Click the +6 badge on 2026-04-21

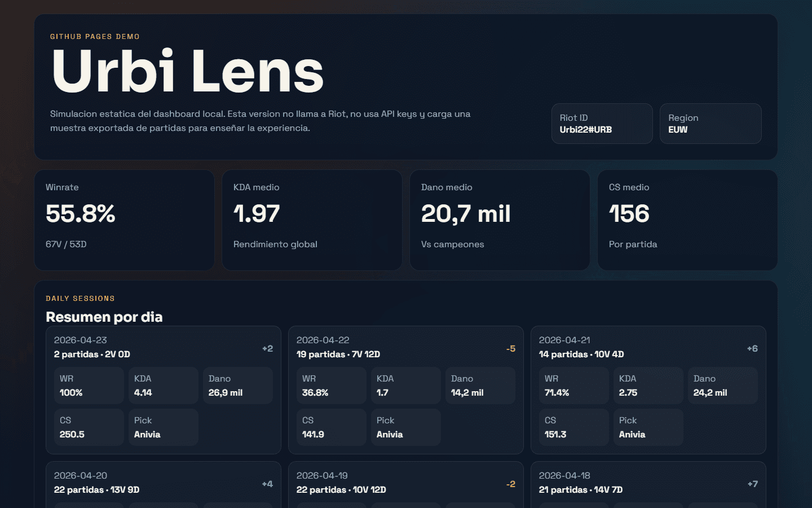pos(752,349)
